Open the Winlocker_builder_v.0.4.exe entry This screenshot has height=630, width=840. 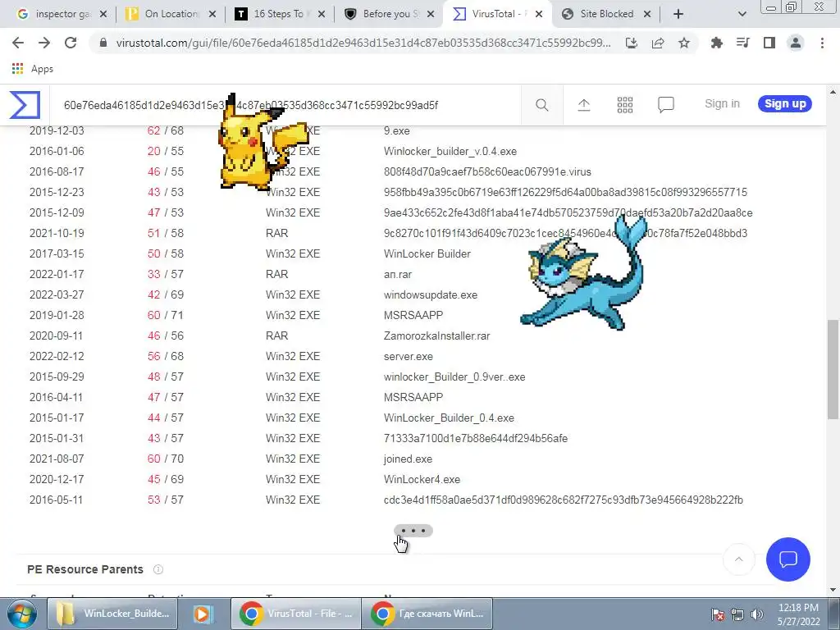click(450, 152)
